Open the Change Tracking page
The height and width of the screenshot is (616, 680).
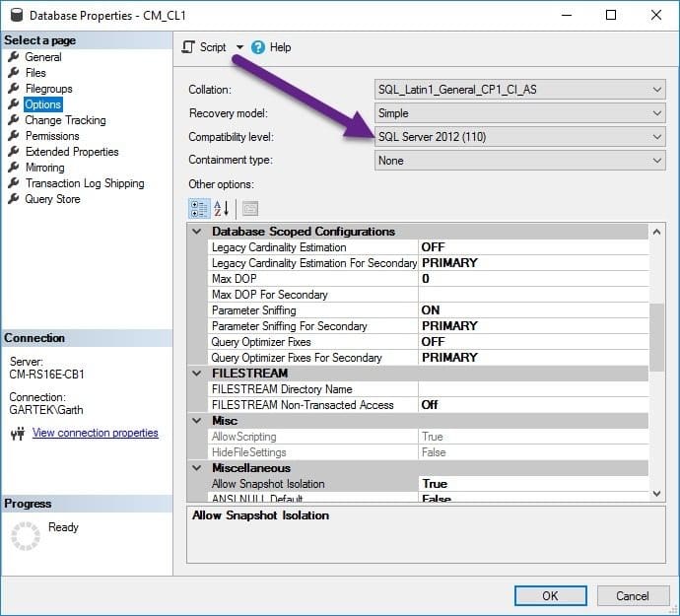65,120
